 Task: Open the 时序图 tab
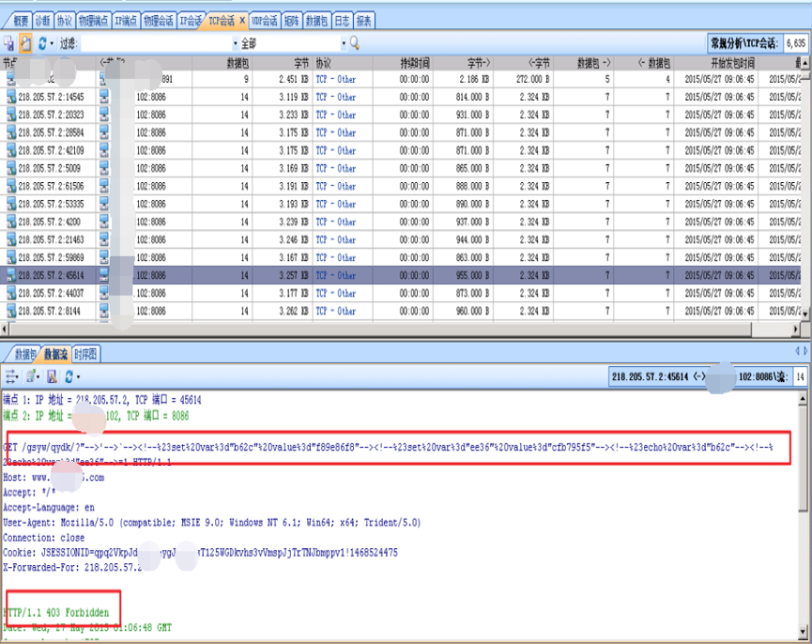[86, 354]
